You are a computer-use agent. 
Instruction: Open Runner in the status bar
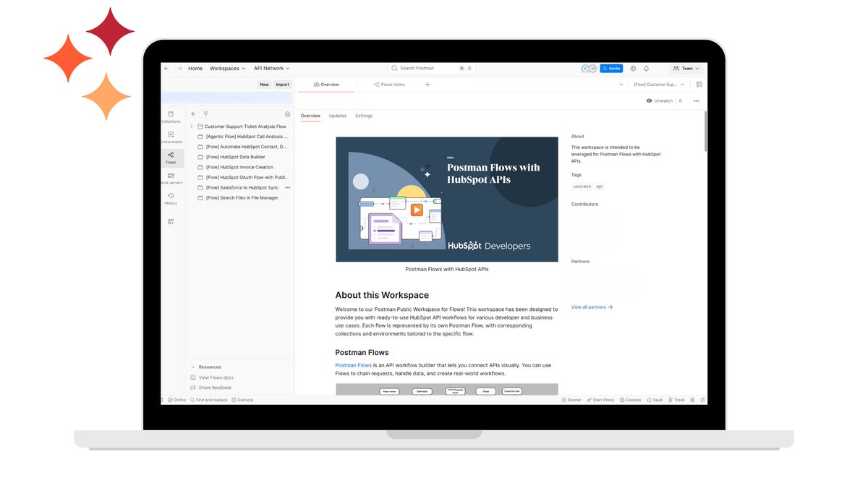click(571, 400)
